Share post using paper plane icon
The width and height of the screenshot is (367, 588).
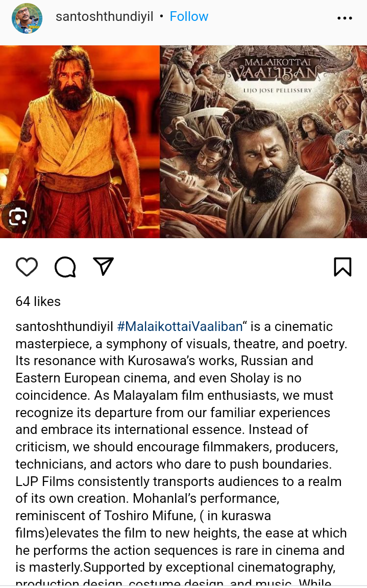(103, 267)
